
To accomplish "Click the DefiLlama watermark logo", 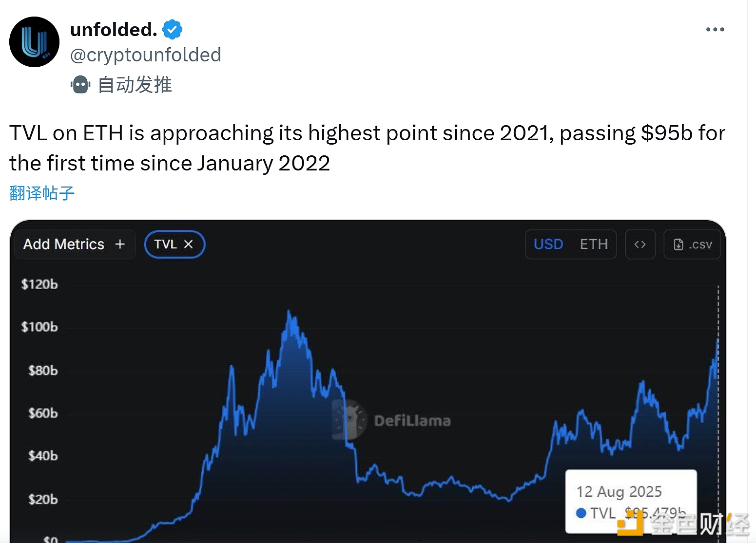I will (x=349, y=420).
